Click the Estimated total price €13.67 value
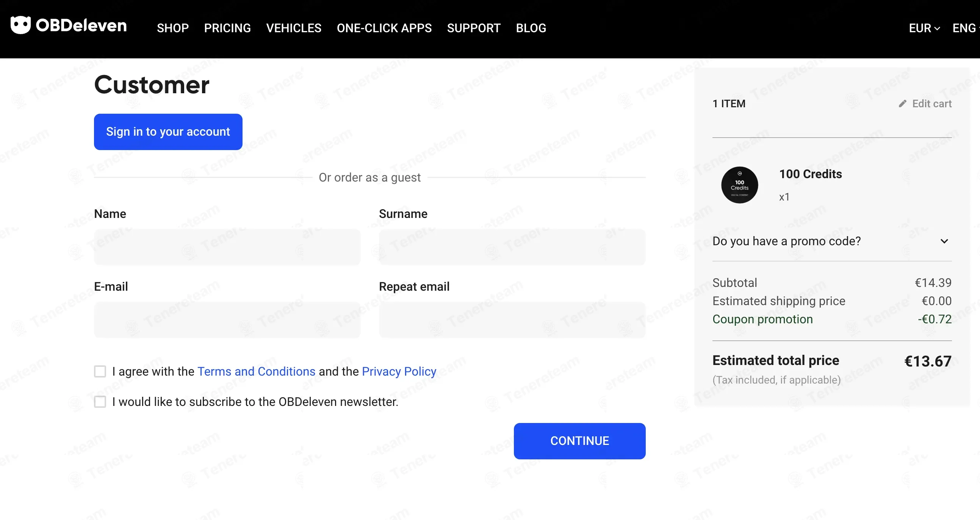Screen dimensions: 980x520 [x=928, y=361]
